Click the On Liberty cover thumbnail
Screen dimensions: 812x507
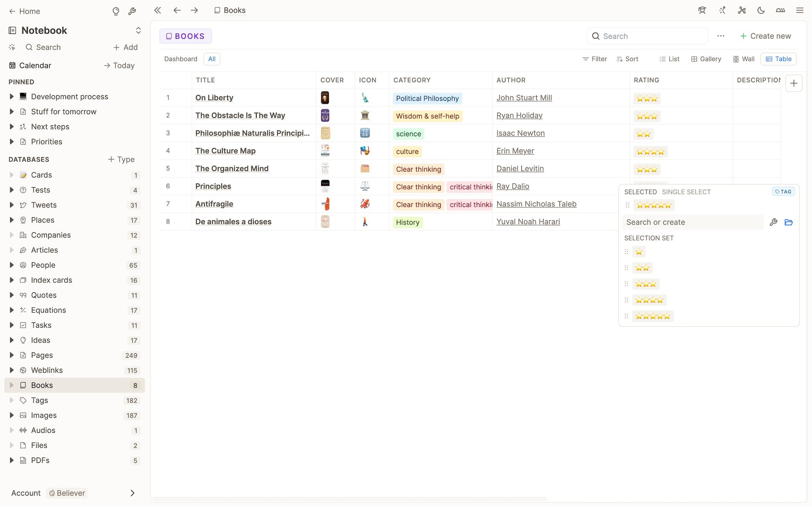point(325,98)
